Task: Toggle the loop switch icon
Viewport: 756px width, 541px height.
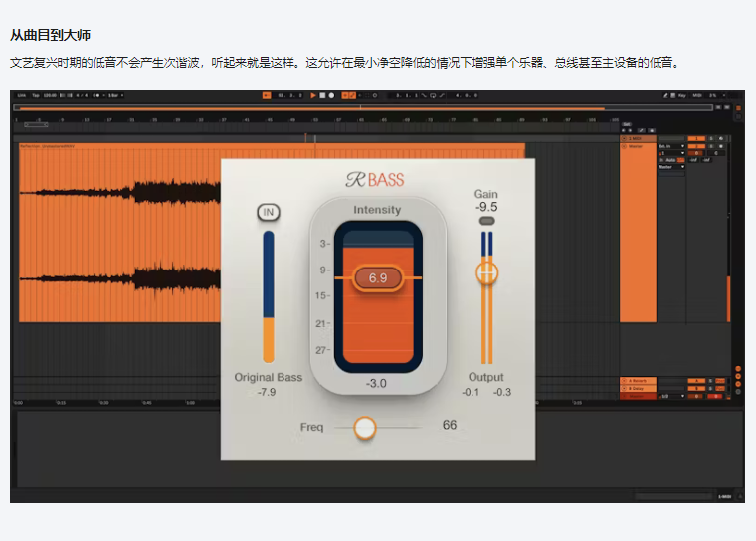Action: [x=433, y=95]
